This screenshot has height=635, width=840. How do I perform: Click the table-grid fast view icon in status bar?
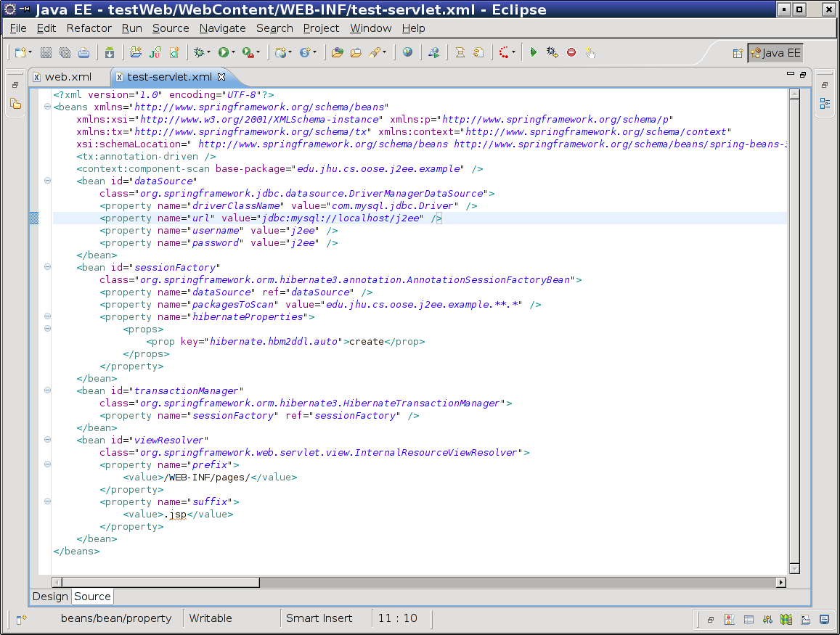click(x=749, y=620)
